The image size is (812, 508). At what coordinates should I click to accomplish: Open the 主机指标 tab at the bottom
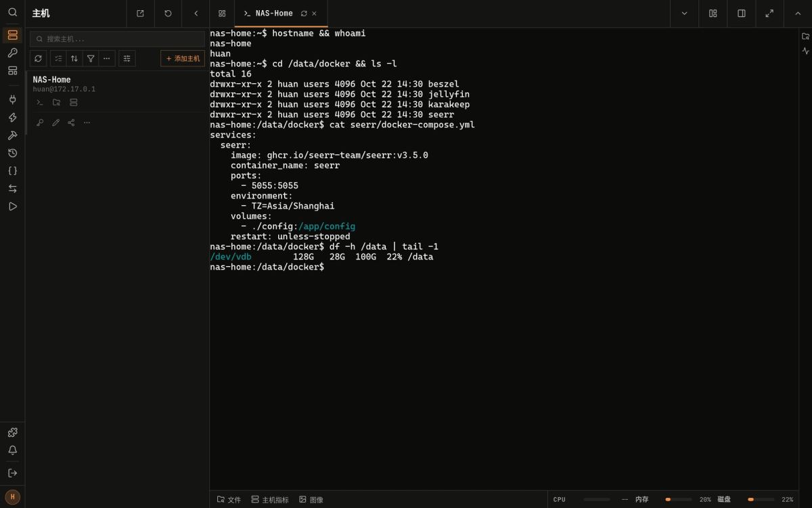(270, 500)
